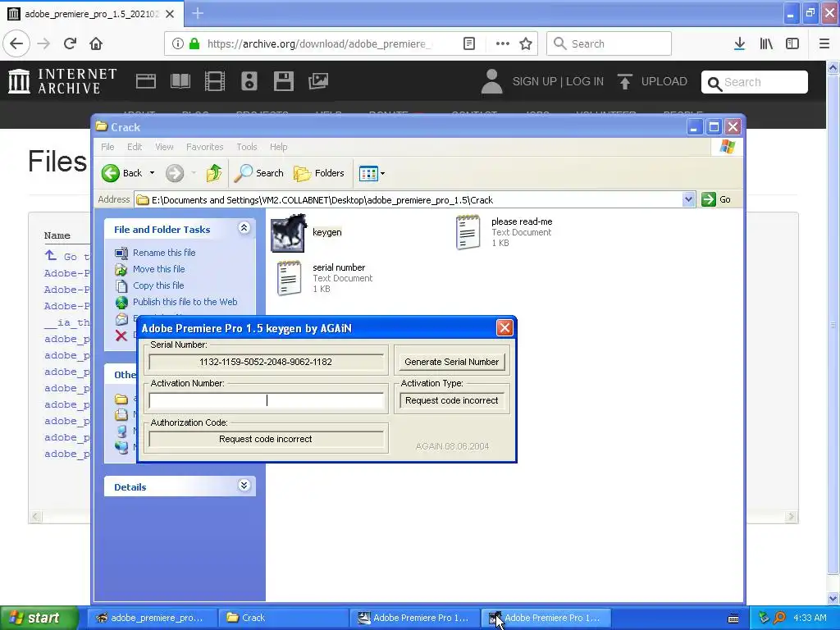This screenshot has height=630, width=840.
Task: Click Back in the Crack explorer window
Action: (122, 173)
